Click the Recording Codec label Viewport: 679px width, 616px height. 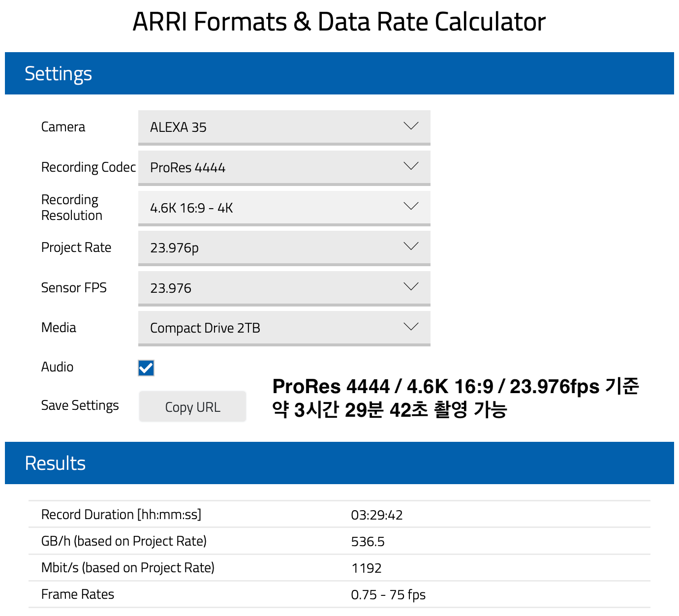point(89,167)
